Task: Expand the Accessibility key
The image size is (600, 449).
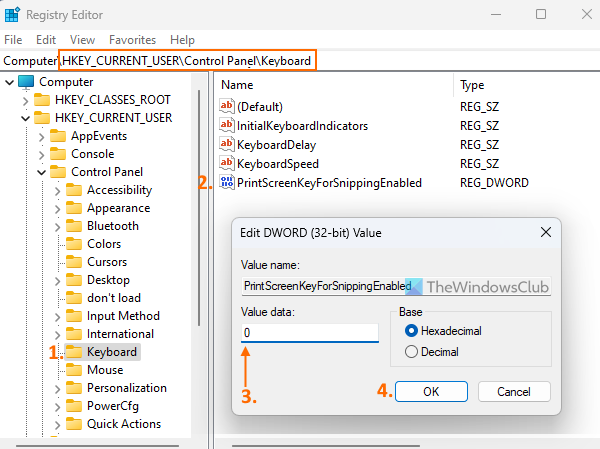Action: [57, 191]
